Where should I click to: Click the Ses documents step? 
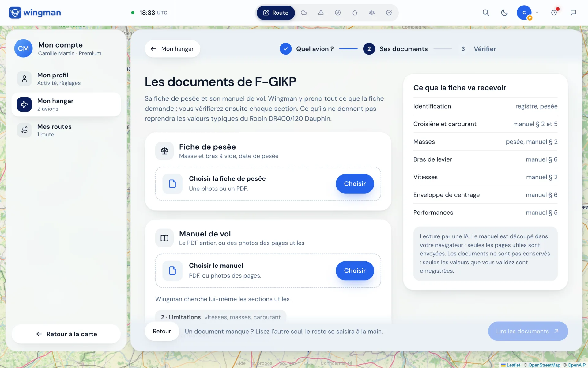[x=395, y=49]
